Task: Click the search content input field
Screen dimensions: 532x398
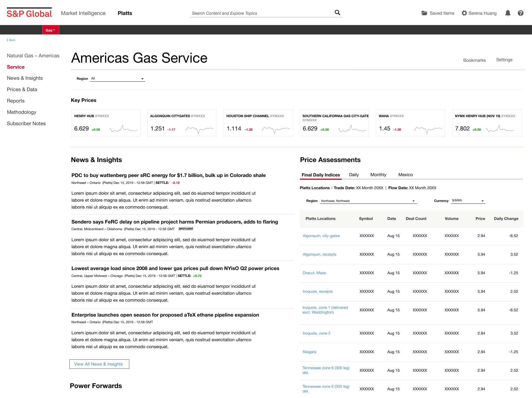Action: [x=260, y=13]
